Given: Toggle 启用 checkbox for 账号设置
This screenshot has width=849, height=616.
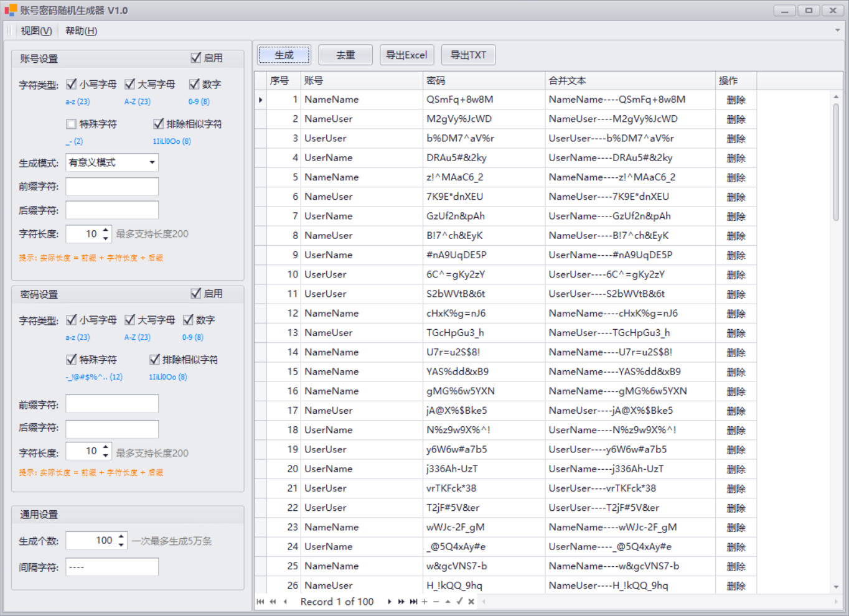Looking at the screenshot, I should (196, 58).
